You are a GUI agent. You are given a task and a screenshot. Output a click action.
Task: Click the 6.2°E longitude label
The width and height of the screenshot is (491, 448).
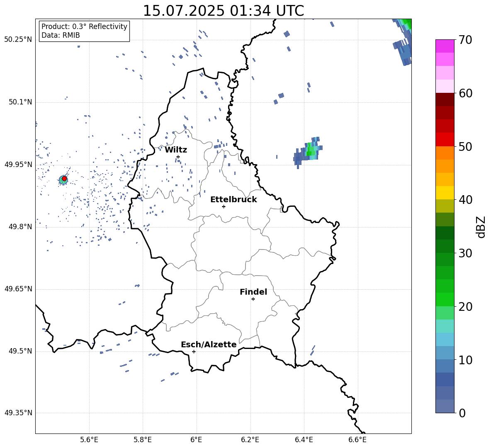pos(250,440)
